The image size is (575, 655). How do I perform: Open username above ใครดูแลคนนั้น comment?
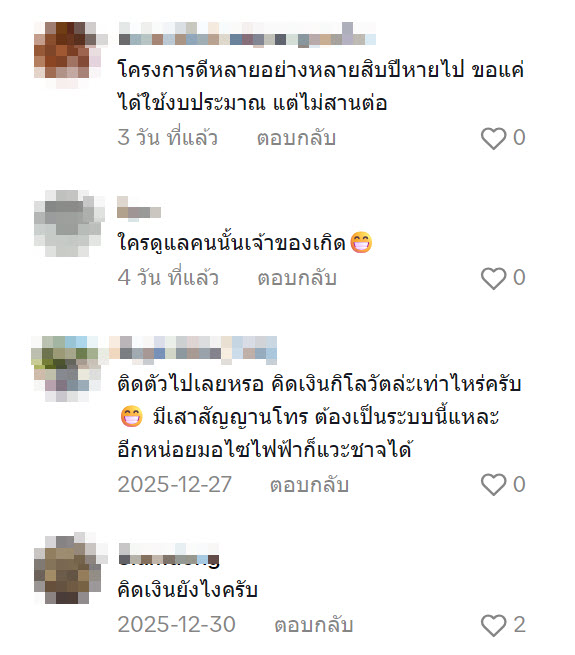tap(139, 208)
